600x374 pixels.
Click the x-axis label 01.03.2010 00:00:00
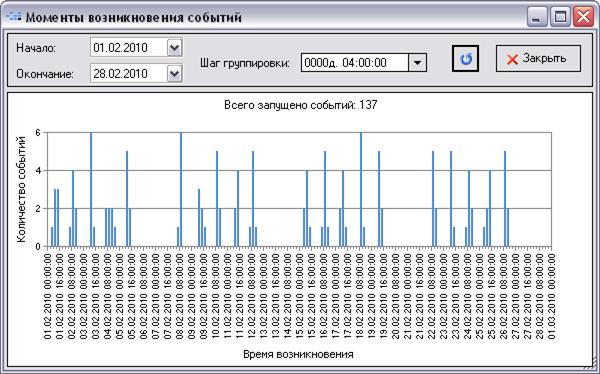click(x=551, y=297)
